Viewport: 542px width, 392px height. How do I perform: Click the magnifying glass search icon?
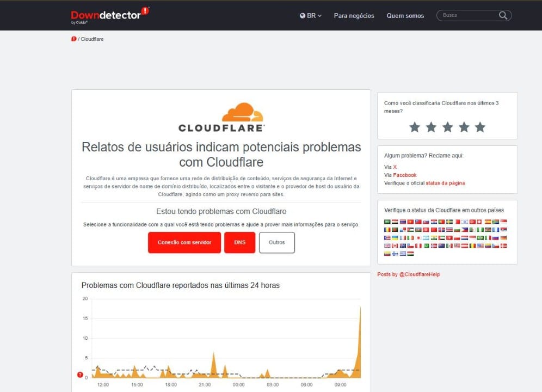point(503,15)
